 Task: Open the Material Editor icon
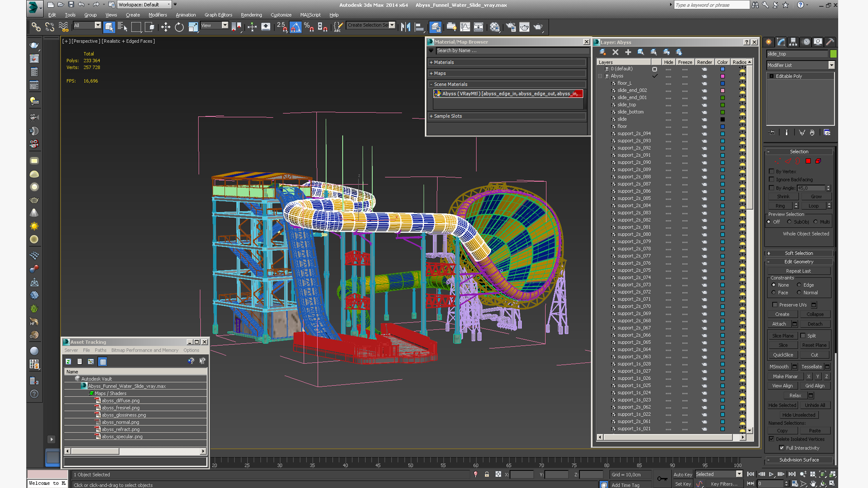pos(495,27)
